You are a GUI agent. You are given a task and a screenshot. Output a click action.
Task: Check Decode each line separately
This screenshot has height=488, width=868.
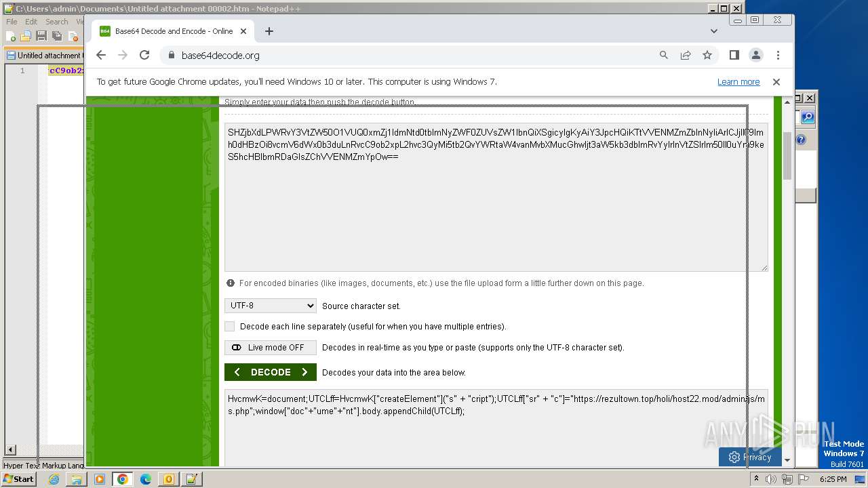(230, 326)
